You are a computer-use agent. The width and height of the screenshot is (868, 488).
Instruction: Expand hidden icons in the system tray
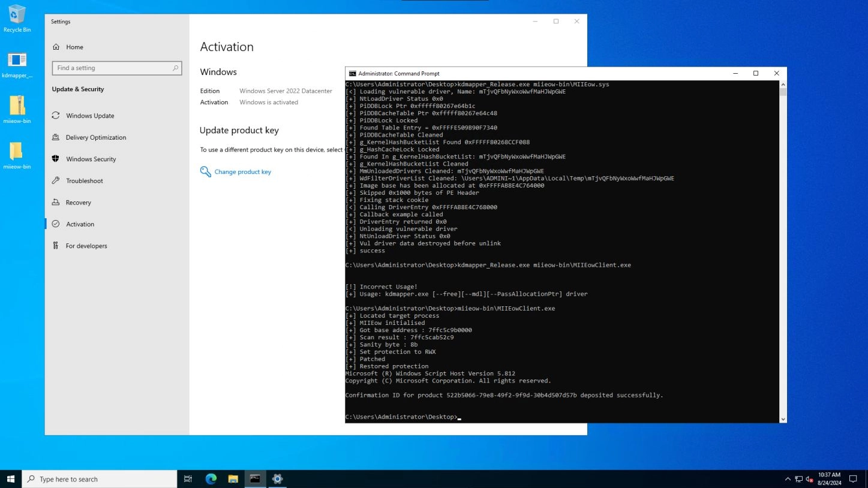pos(788,479)
